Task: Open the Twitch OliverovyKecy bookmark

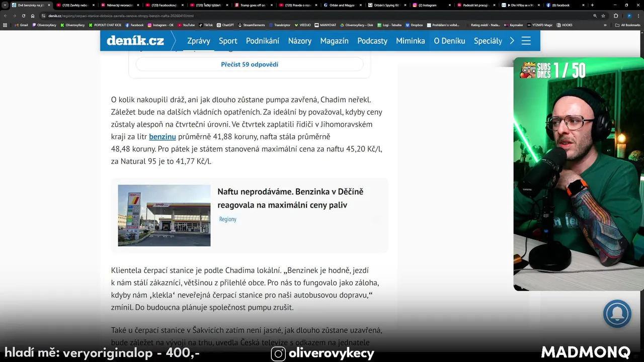Action: point(44,25)
